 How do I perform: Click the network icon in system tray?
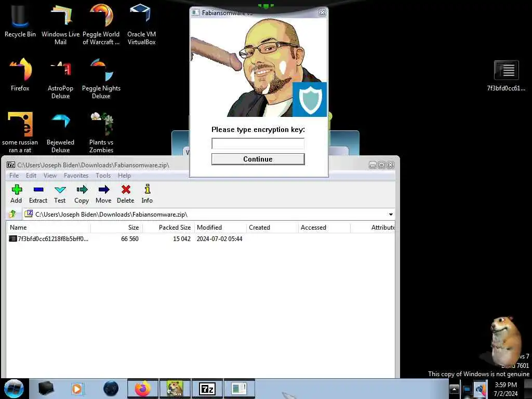(x=467, y=390)
